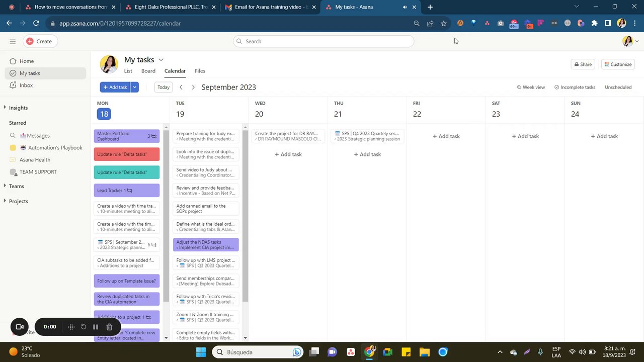Switch to the Files tab
This screenshot has height=362, width=644.
200,71
